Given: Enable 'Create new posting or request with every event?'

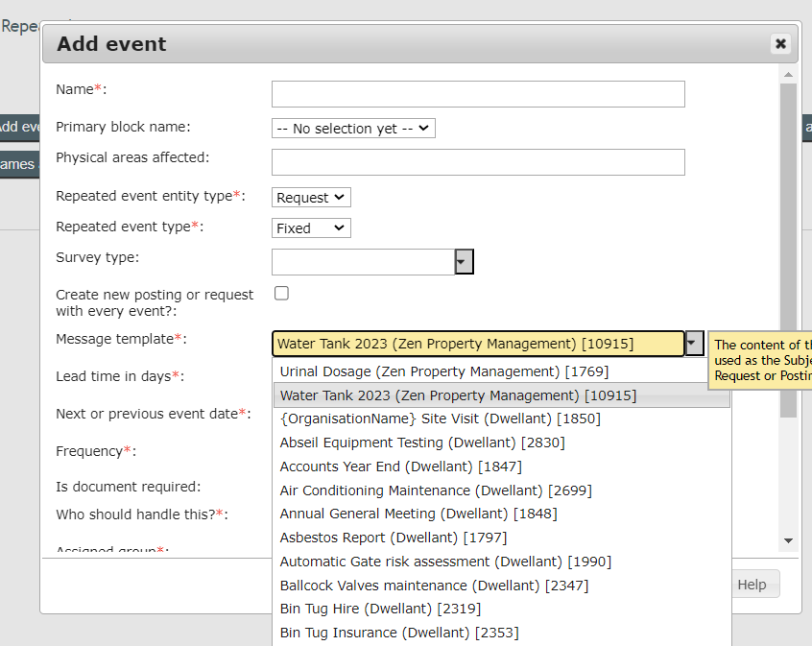Looking at the screenshot, I should pos(281,293).
